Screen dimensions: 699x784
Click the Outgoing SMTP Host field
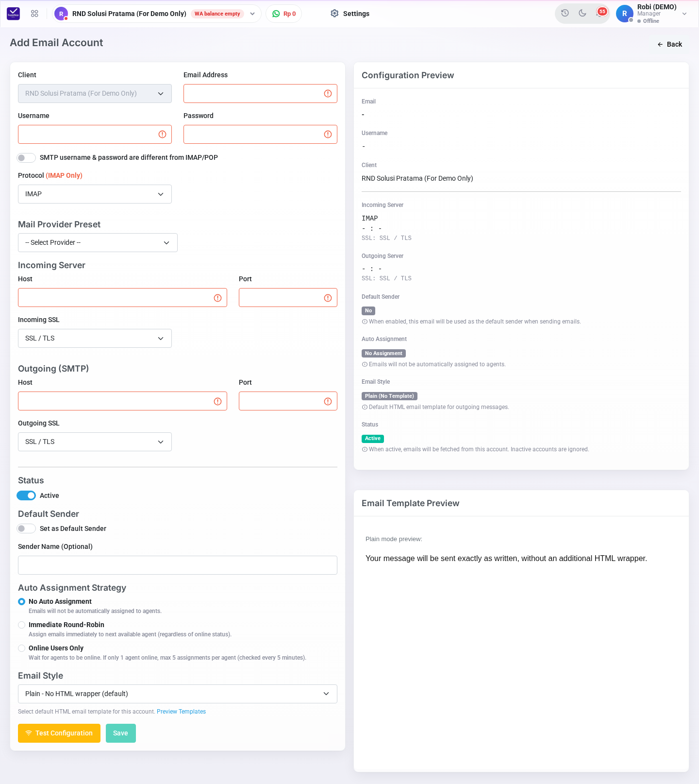point(122,401)
